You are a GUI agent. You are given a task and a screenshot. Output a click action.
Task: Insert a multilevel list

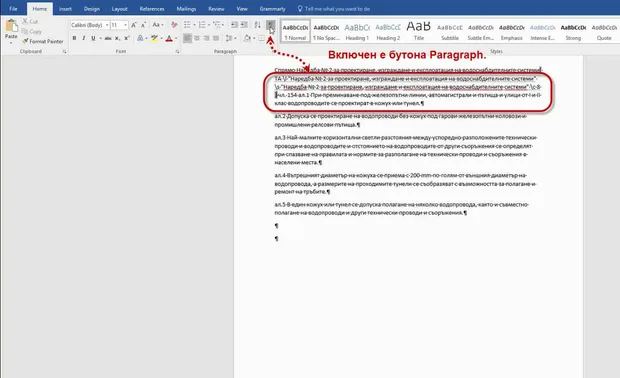tap(217, 25)
